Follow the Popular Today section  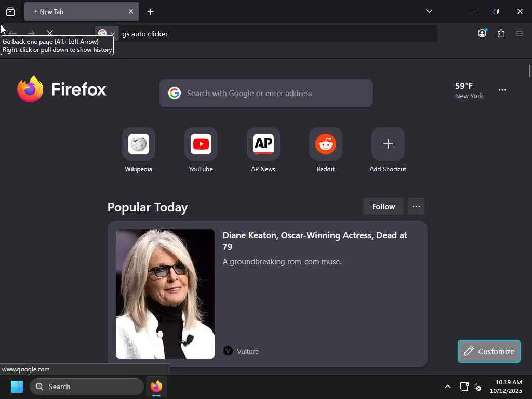coord(383,206)
